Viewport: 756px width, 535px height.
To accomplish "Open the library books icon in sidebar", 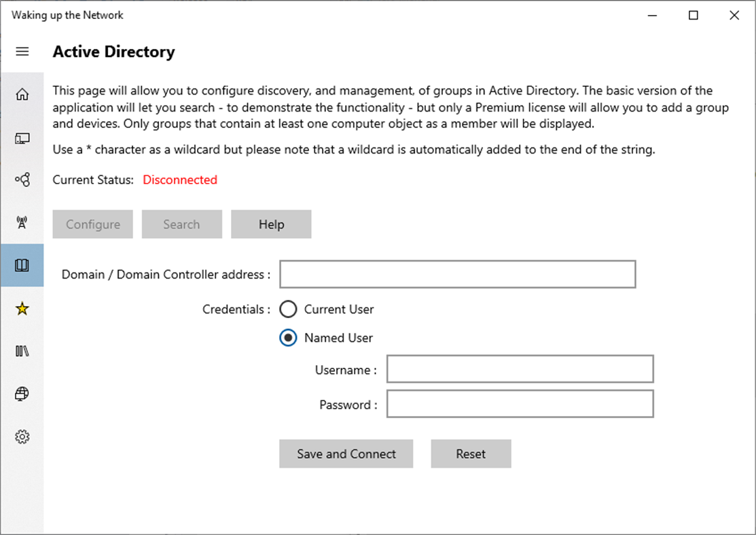I will click(22, 351).
